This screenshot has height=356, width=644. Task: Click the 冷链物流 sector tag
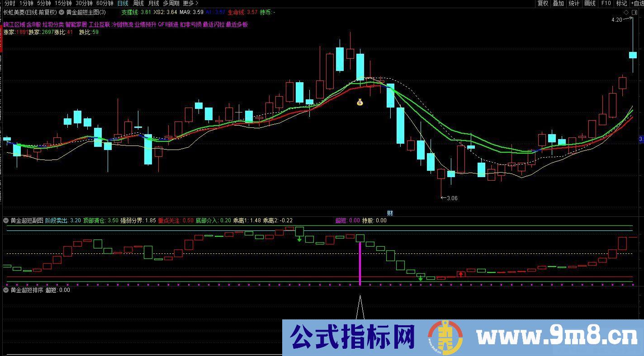tap(123, 25)
